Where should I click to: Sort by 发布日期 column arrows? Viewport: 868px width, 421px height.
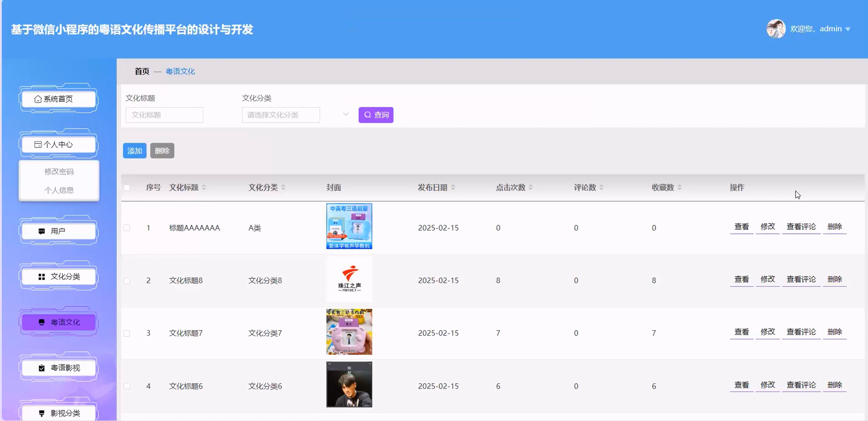[453, 188]
